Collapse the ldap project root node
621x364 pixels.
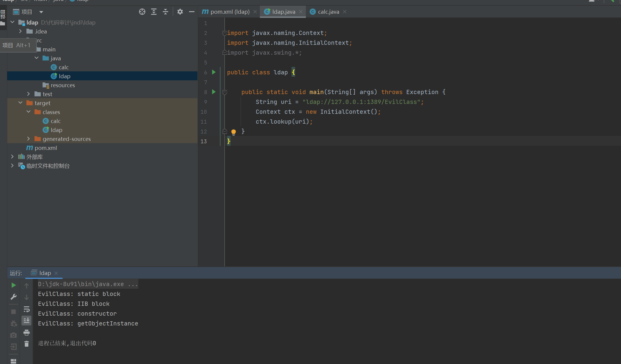click(13, 22)
